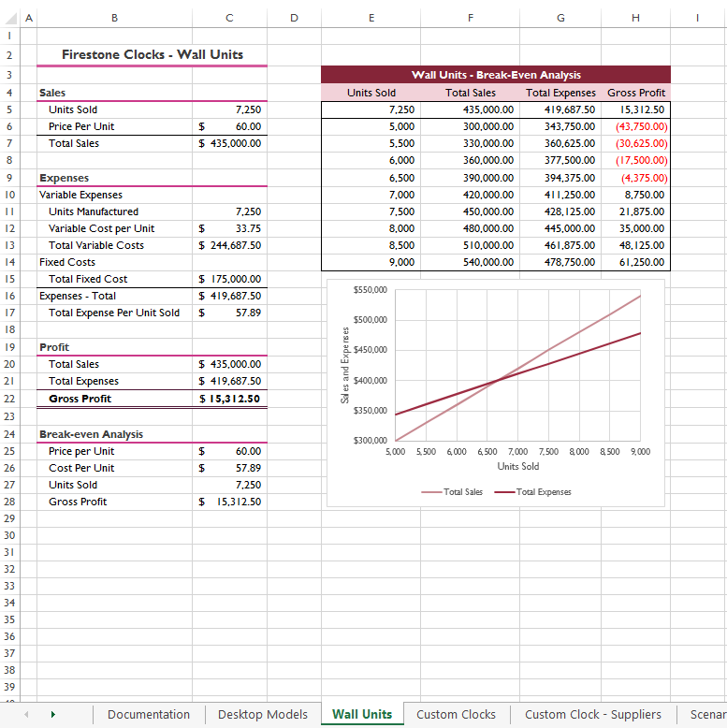This screenshot has width=727, height=728.
Task: Select the Gross Profit heading in H4
Action: point(635,93)
